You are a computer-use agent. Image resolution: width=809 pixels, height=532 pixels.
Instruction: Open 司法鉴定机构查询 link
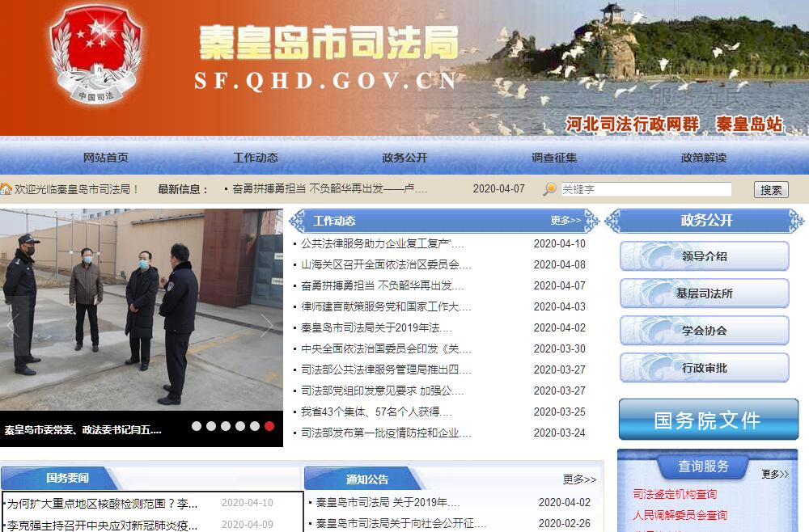[x=675, y=494]
